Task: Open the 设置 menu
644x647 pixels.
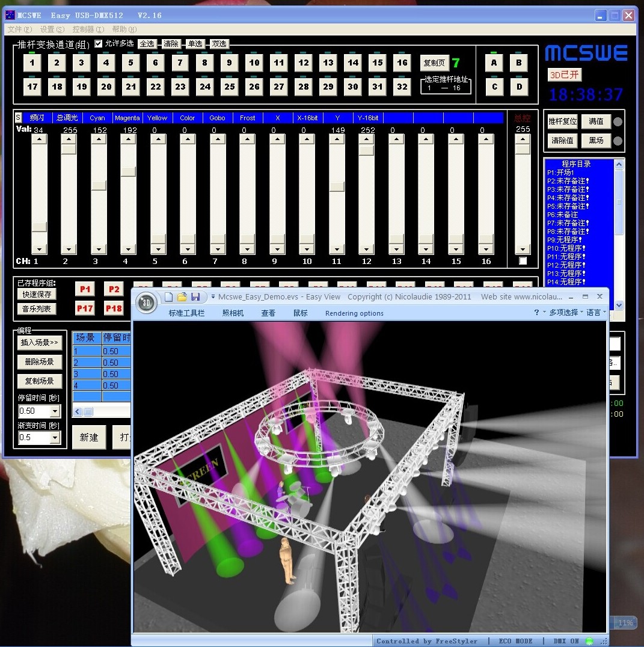Action: 52,29
